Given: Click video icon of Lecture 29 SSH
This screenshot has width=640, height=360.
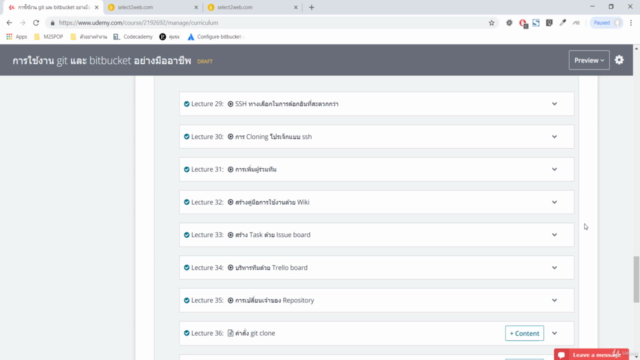Looking at the screenshot, I should point(230,104).
